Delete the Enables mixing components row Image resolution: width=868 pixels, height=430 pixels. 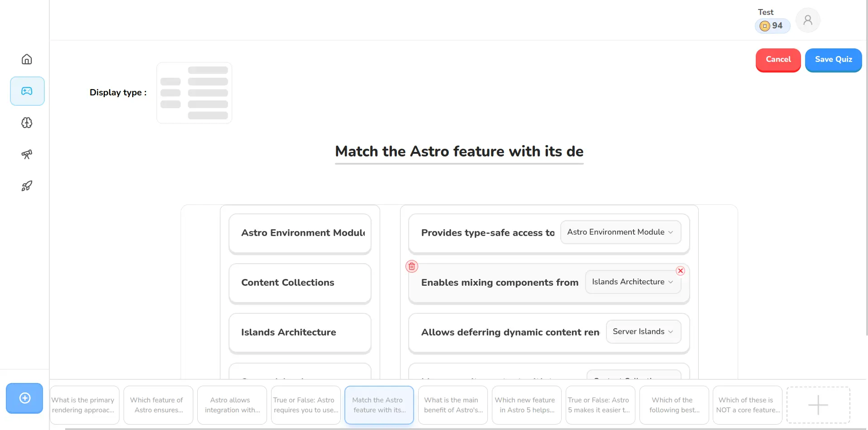pos(411,266)
